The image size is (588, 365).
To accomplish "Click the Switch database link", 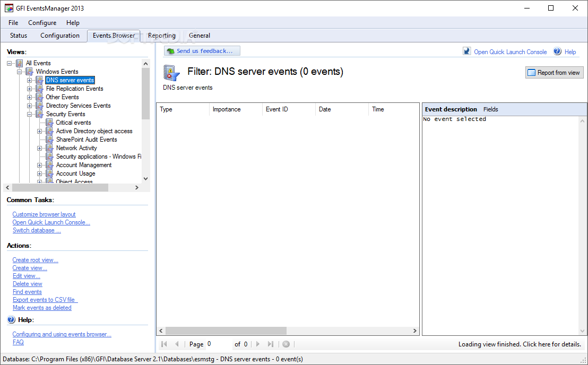I will click(x=37, y=230).
